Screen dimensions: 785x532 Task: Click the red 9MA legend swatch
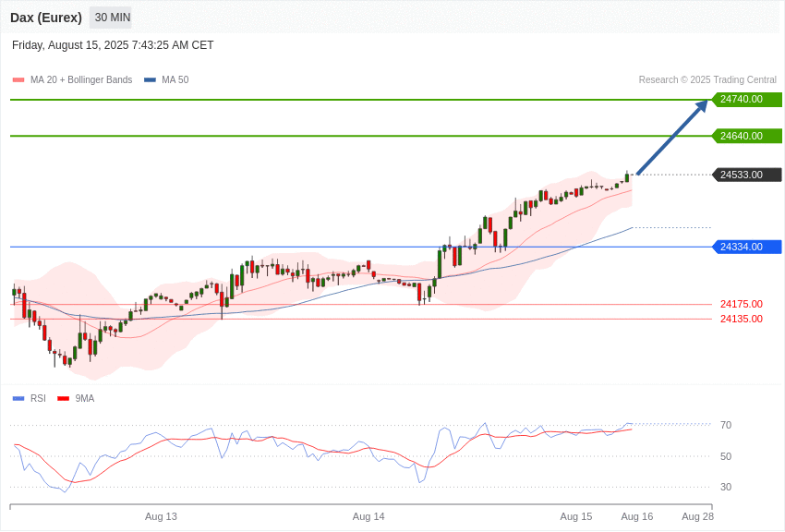[x=64, y=398]
